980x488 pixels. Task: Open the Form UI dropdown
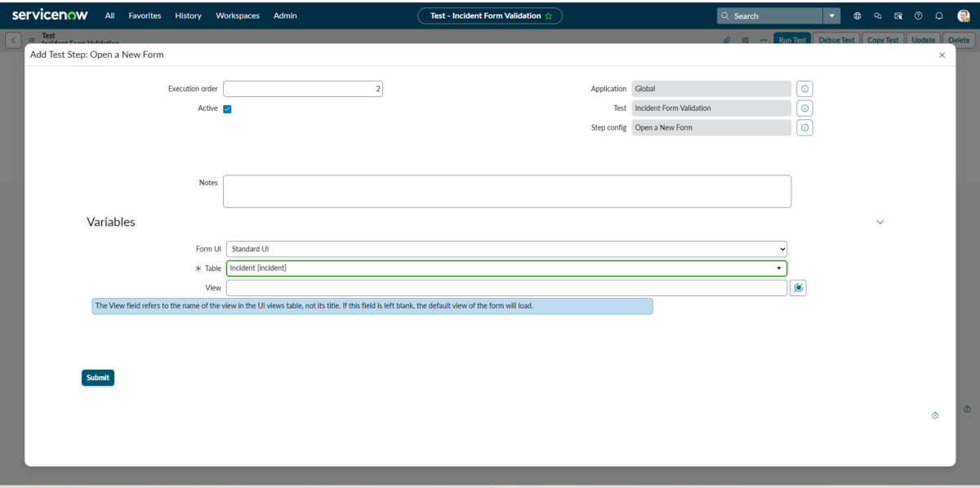click(506, 249)
